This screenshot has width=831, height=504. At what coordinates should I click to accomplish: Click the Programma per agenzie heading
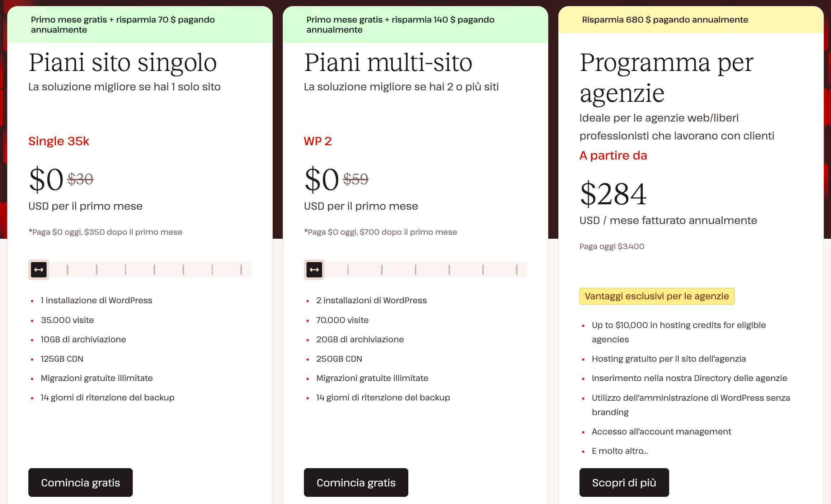tap(666, 78)
